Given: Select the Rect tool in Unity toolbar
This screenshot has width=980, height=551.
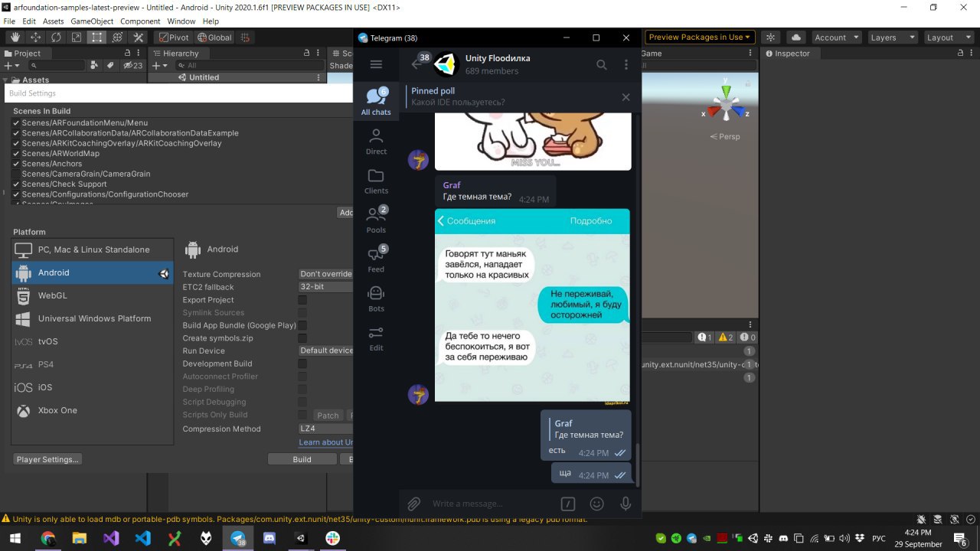Looking at the screenshot, I should [96, 37].
